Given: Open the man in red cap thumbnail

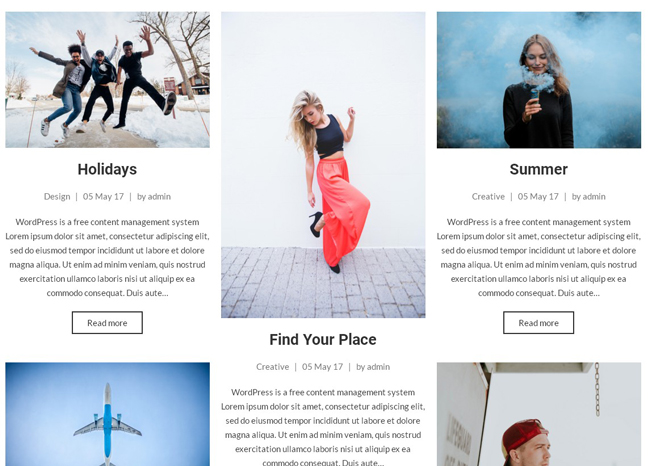Looking at the screenshot, I should (538, 414).
